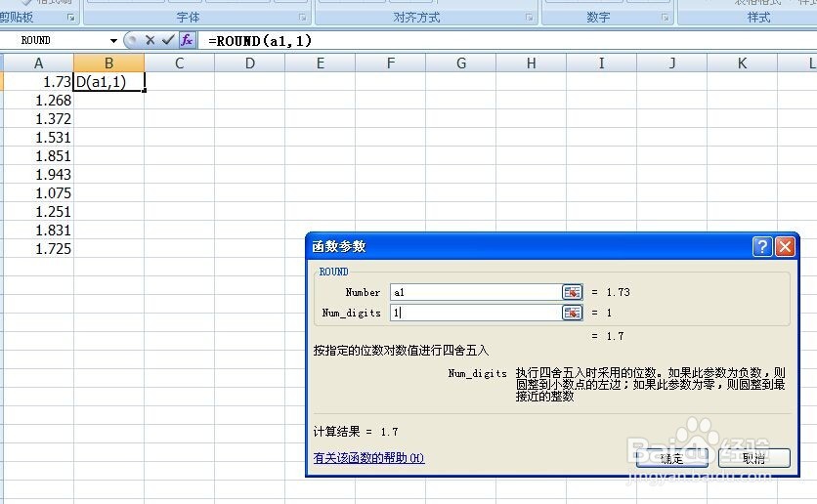Screen dimensions: 817x504
Task: Select cell containing 1.725
Action: click(x=38, y=249)
